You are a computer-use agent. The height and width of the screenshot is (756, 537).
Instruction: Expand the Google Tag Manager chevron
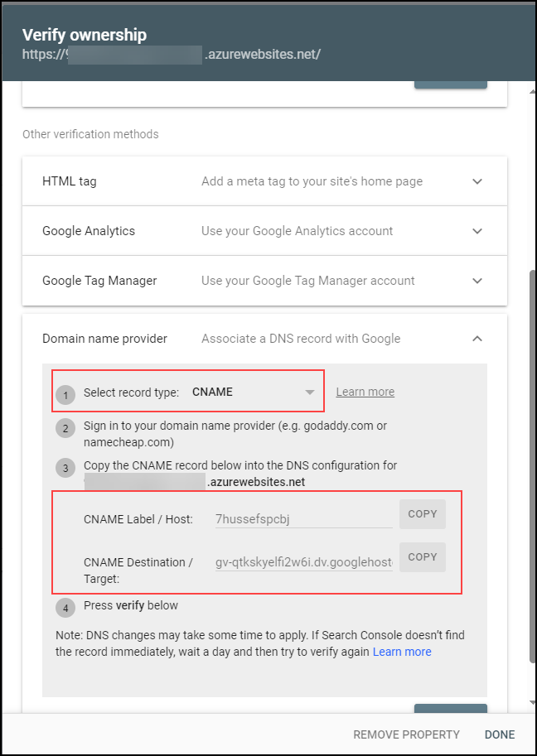[477, 281]
